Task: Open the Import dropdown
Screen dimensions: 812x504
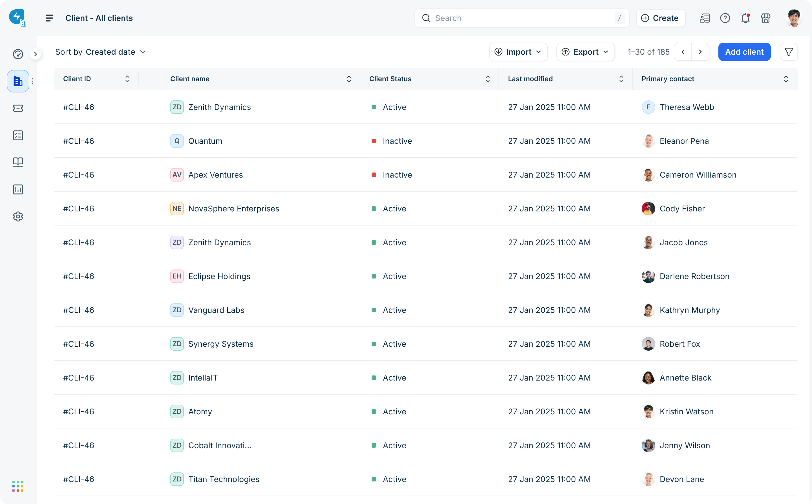Action: click(518, 52)
